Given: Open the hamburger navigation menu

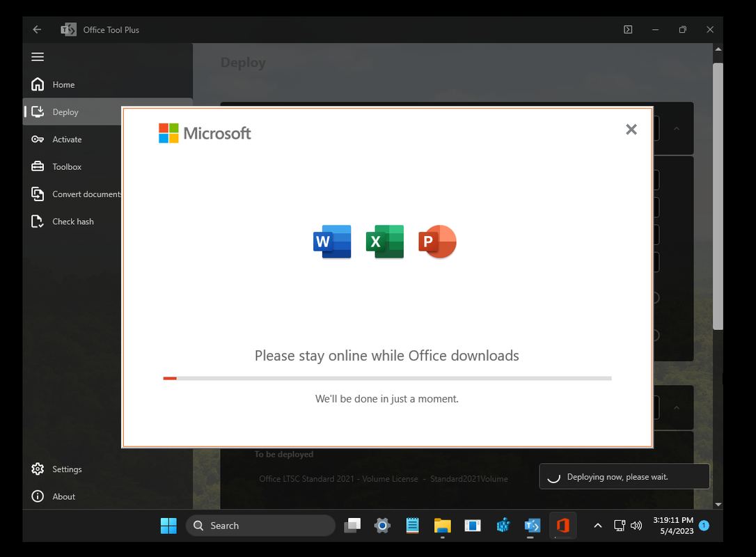Looking at the screenshot, I should click(38, 57).
